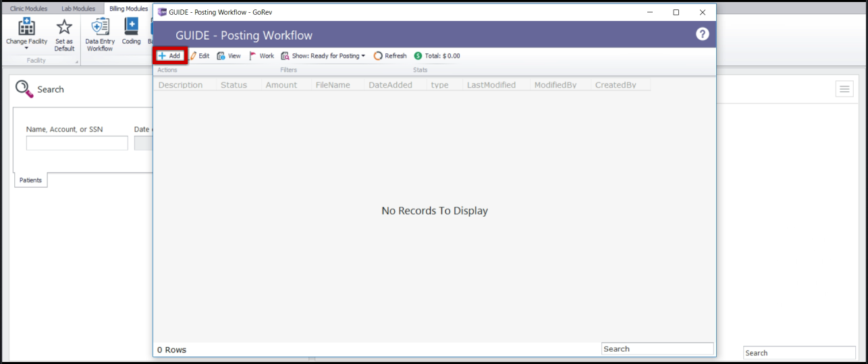Open the View toolbar item
The image size is (868, 364).
pyautogui.click(x=229, y=56)
